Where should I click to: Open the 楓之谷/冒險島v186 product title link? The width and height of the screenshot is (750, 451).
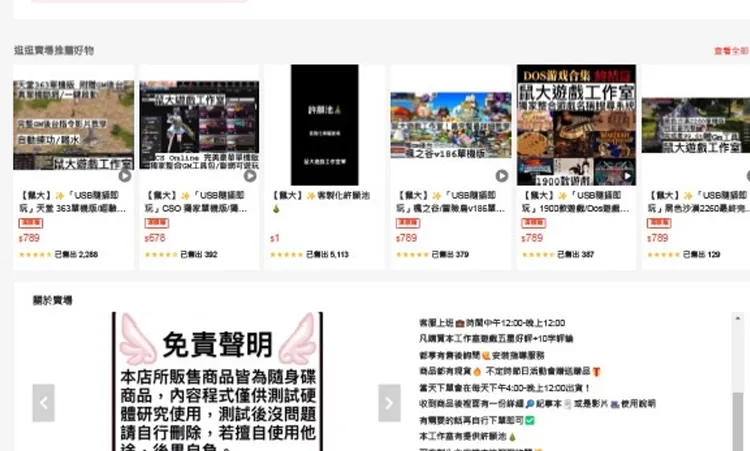[x=450, y=202]
